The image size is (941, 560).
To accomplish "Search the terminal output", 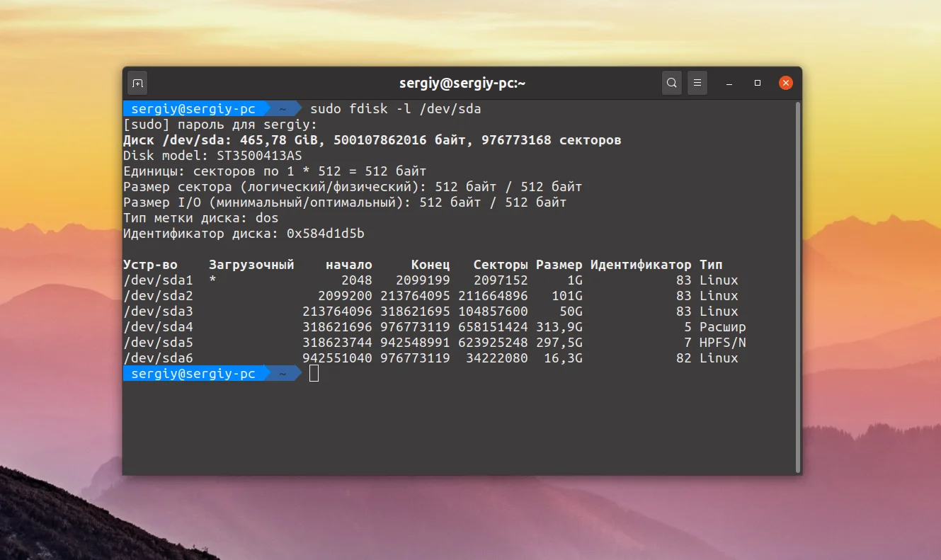I will (x=672, y=83).
